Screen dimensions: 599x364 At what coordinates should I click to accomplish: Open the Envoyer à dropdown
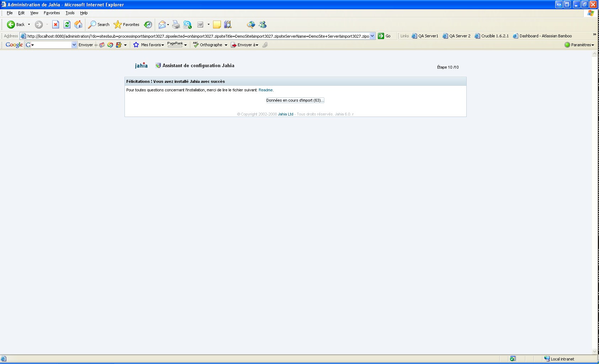[x=245, y=45]
